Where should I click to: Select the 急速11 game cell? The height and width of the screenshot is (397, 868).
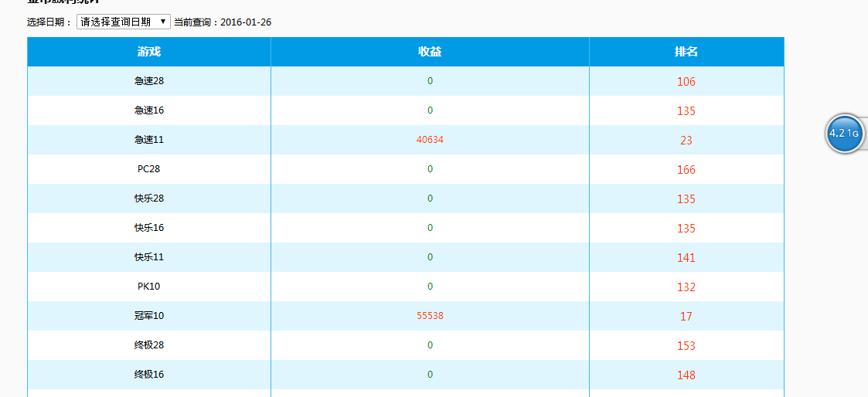[x=149, y=140]
